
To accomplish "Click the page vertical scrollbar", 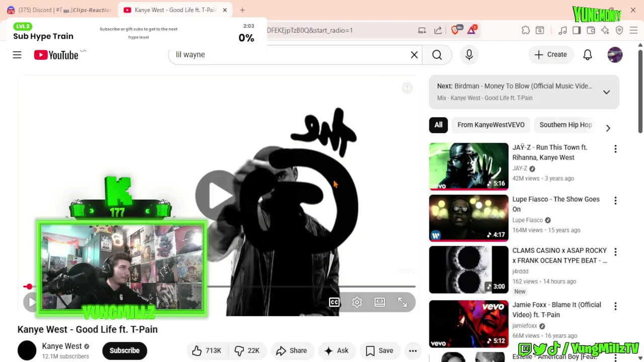I will 640,90.
